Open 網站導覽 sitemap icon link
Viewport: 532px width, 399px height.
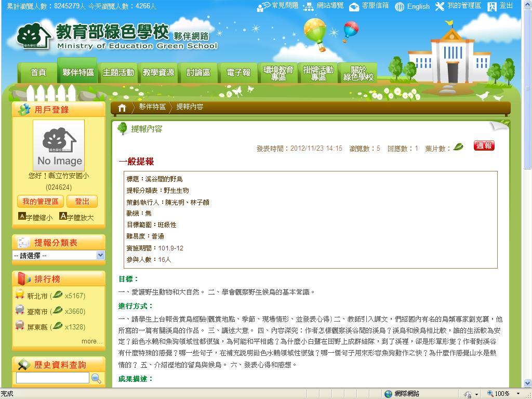pyautogui.click(x=309, y=6)
